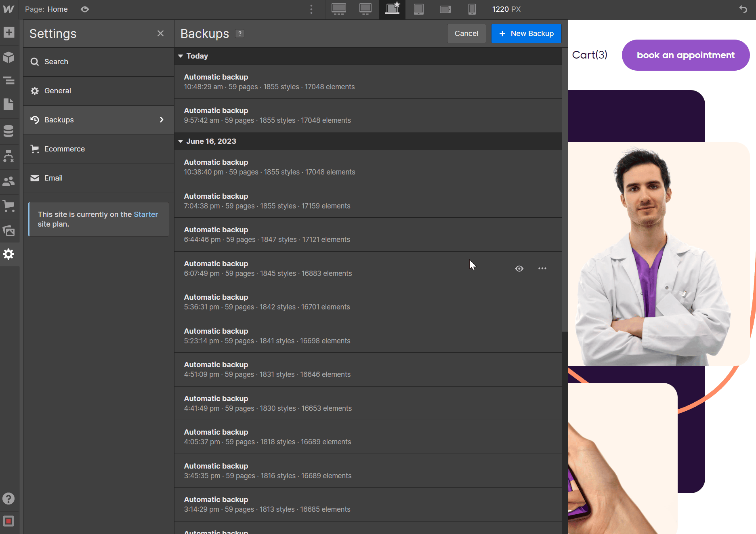
Task: Open the CMS Collections panel
Action: pyautogui.click(x=9, y=130)
